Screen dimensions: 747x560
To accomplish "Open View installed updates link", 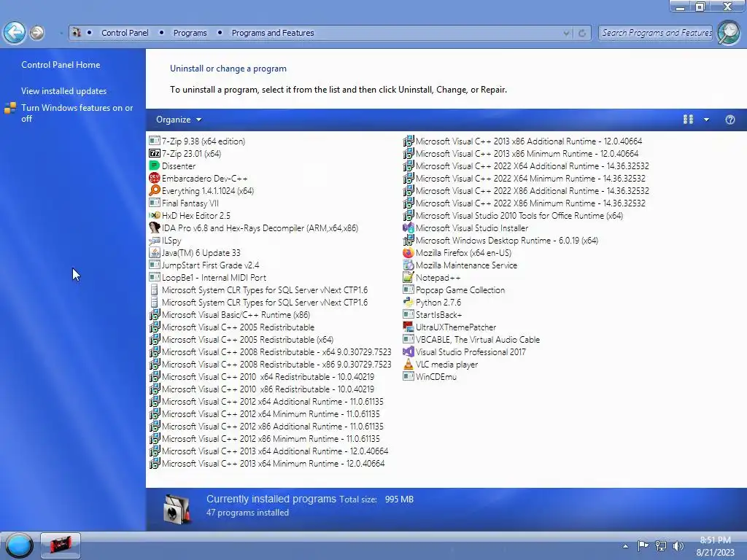I will pos(64,91).
